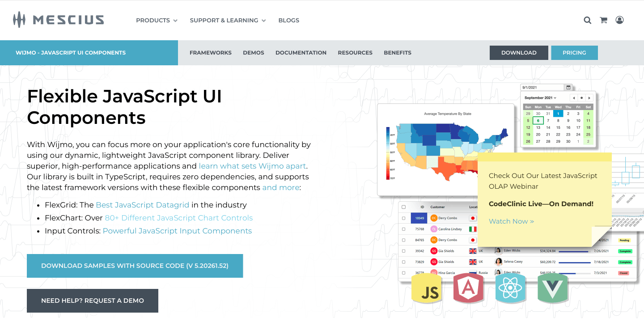The width and height of the screenshot is (644, 322).
Task: Open the Best JavaScript Datagrid link
Action: pos(143,205)
